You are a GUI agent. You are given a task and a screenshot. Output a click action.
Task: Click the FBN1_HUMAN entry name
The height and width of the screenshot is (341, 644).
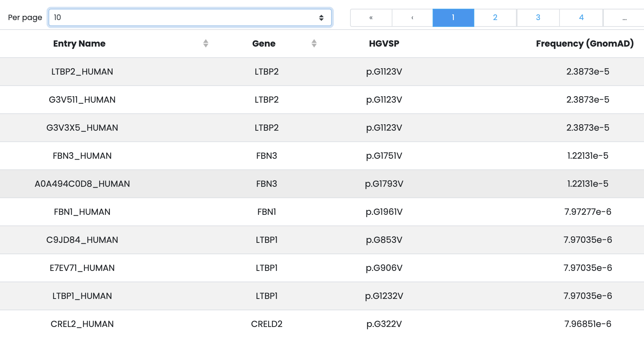tap(82, 212)
